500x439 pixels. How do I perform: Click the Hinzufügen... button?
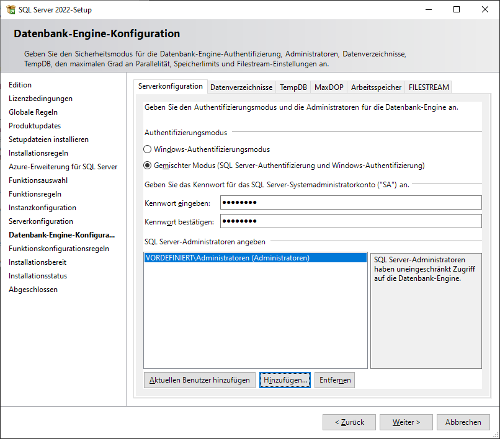click(x=285, y=380)
